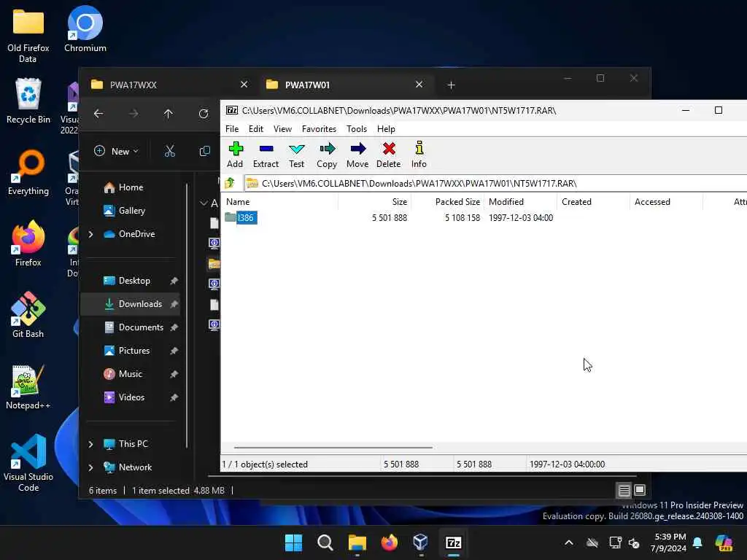Select Notepad++ desktop shortcut
Viewport: 747px width, 560px height.
(x=28, y=386)
